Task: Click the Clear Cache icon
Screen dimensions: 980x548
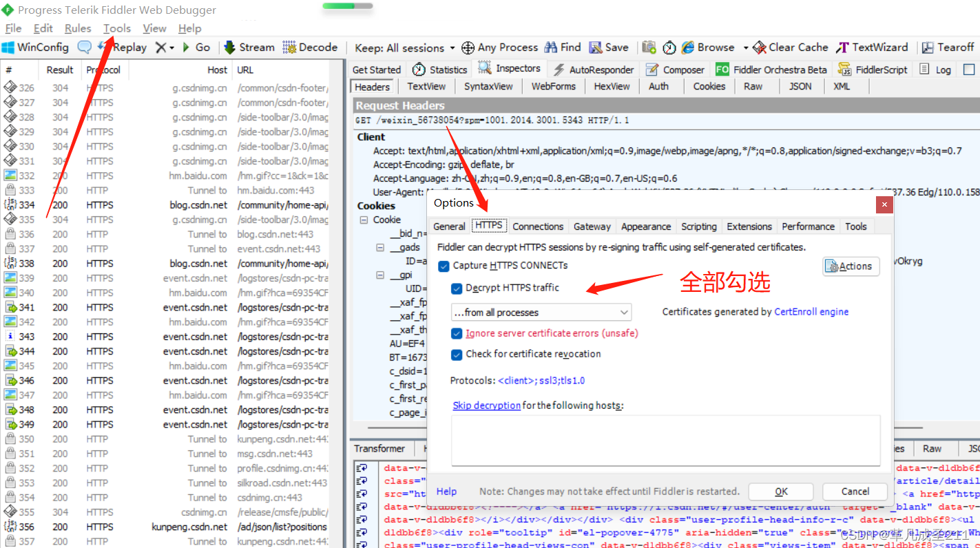Action: (790, 47)
